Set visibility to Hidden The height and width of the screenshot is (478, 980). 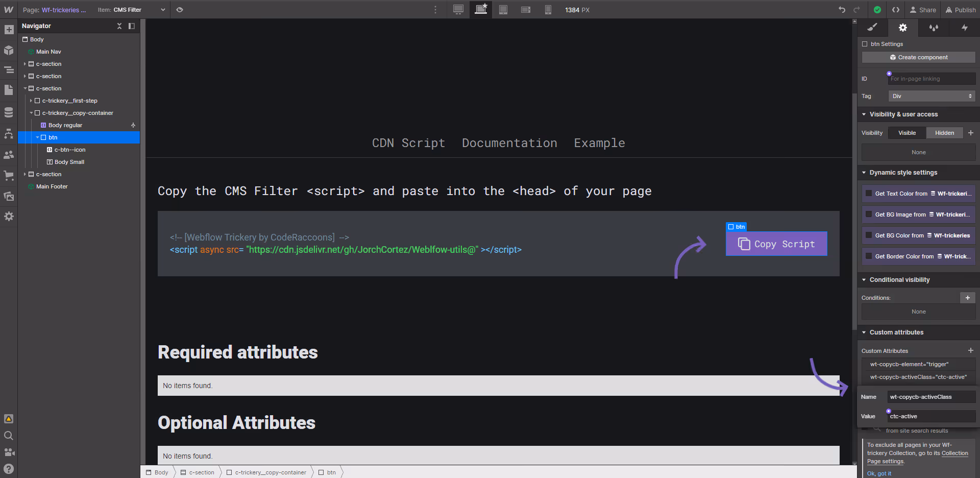point(944,133)
